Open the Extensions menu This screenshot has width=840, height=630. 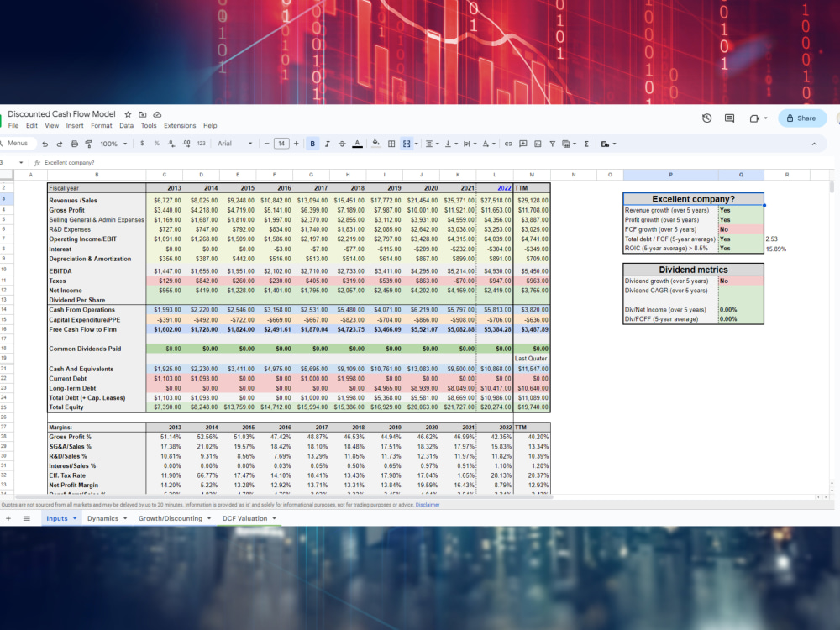pos(180,125)
